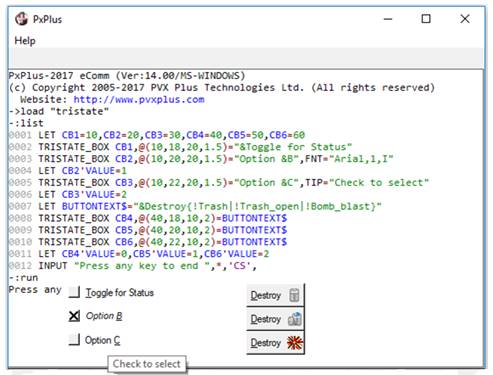Viewport: 493px width, 375px height.
Task: Click program line 0001 LET statement
Action: click(x=157, y=135)
